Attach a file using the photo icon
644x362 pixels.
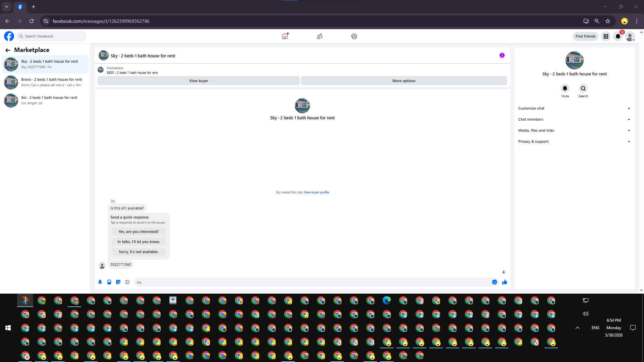point(109,282)
